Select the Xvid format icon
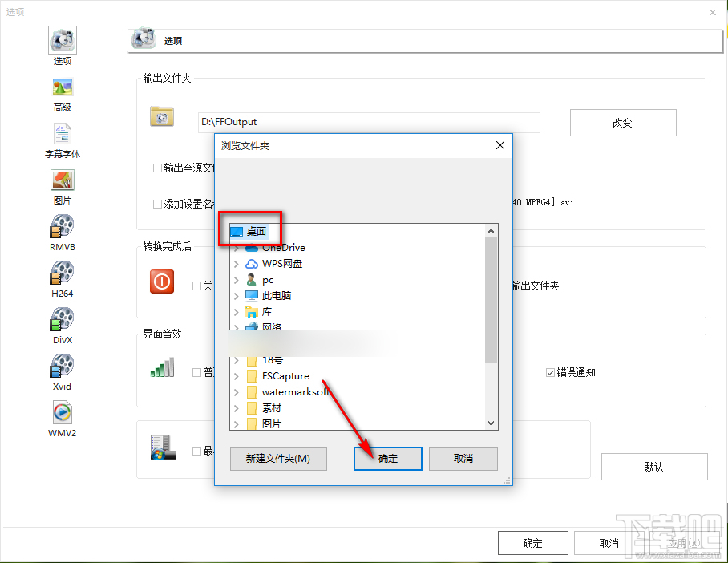The image size is (728, 563). tap(63, 366)
